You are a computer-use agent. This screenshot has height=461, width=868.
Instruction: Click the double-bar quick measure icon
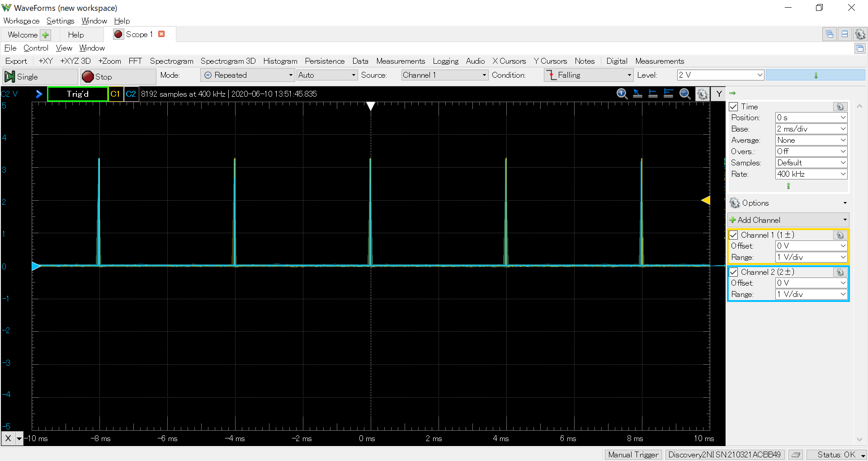(x=669, y=94)
